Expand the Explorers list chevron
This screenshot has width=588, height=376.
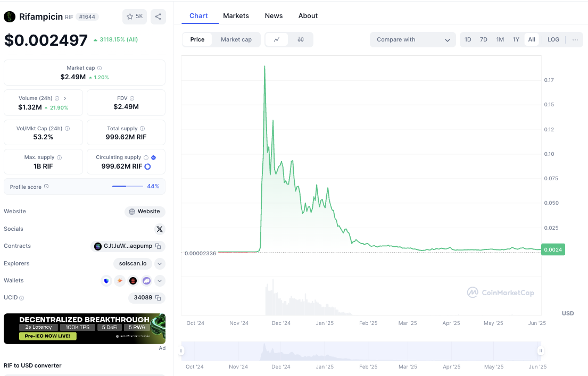coord(160,264)
